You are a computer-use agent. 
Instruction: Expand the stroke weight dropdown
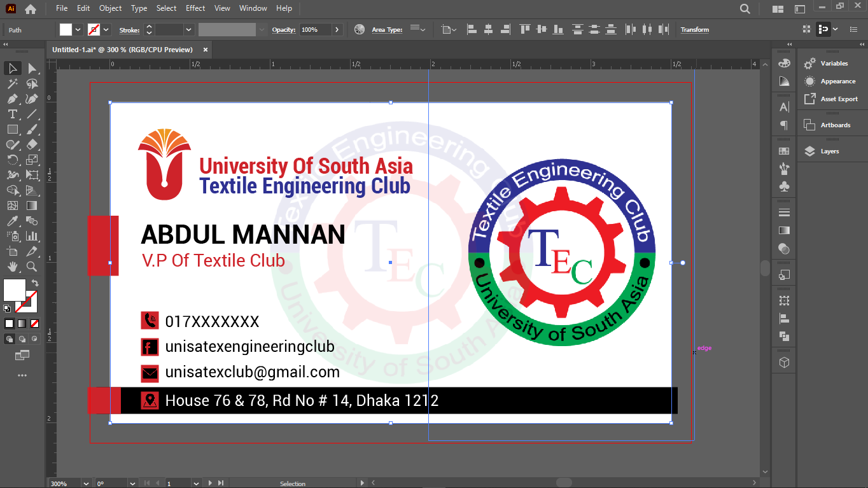[x=189, y=30]
